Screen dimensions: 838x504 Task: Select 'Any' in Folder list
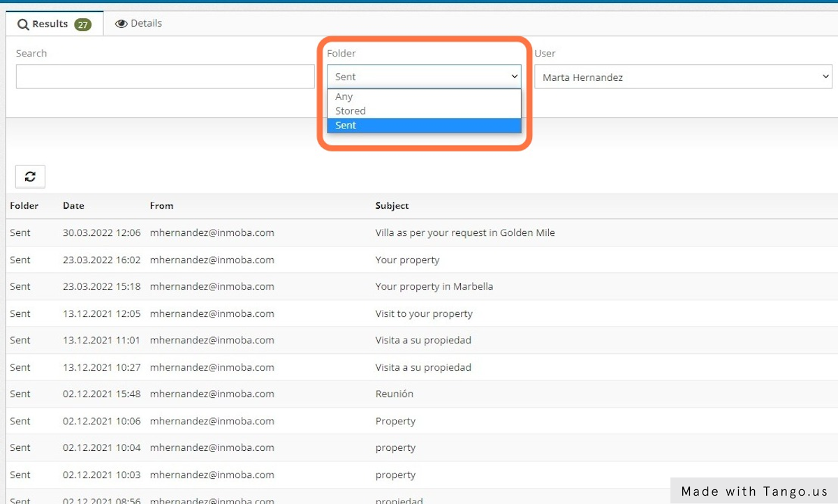(344, 97)
